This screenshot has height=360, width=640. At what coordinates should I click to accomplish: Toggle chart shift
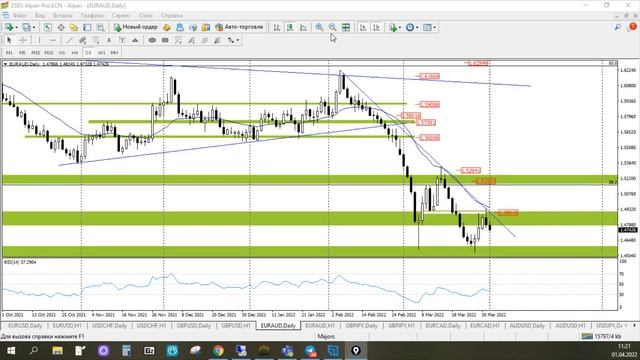pyautogui.click(x=376, y=27)
